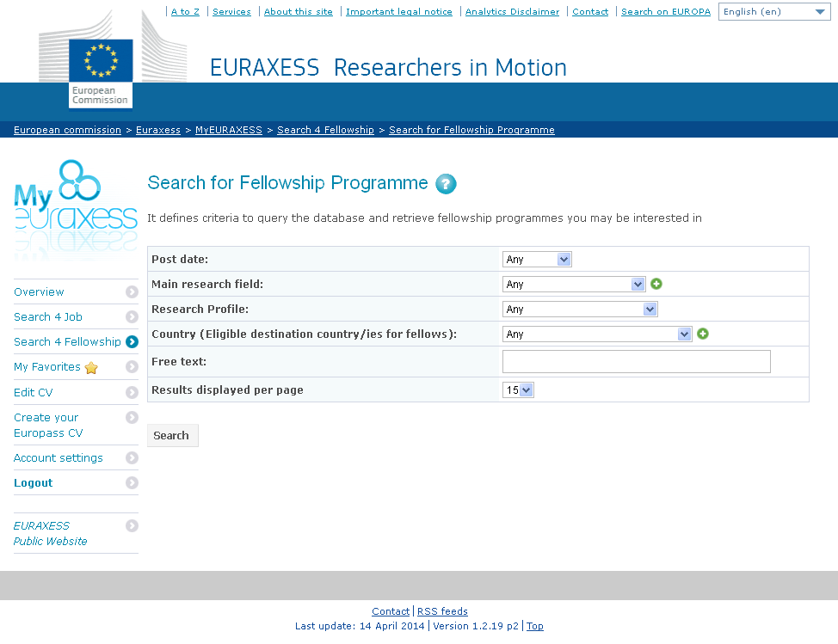Open Account settings in the sidebar

pyautogui.click(x=59, y=457)
